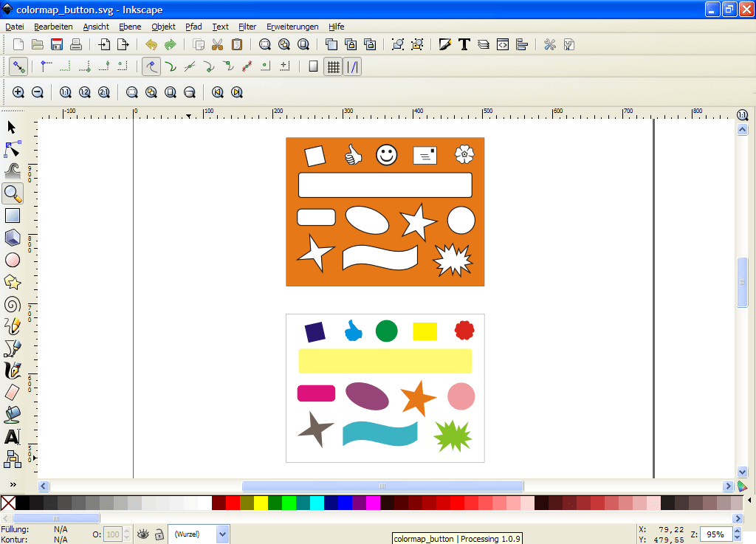756x544 pixels.
Task: Increase zoom percentage with stepper arrow
Action: (737, 531)
